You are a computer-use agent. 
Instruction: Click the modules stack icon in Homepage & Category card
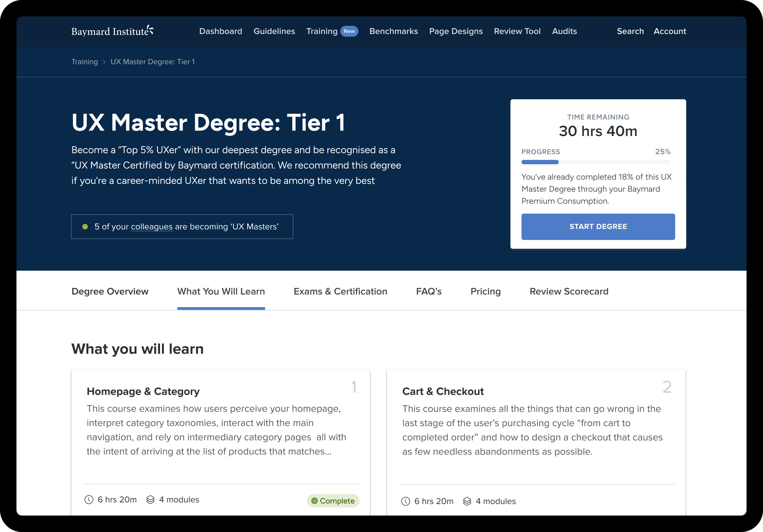[x=150, y=499]
